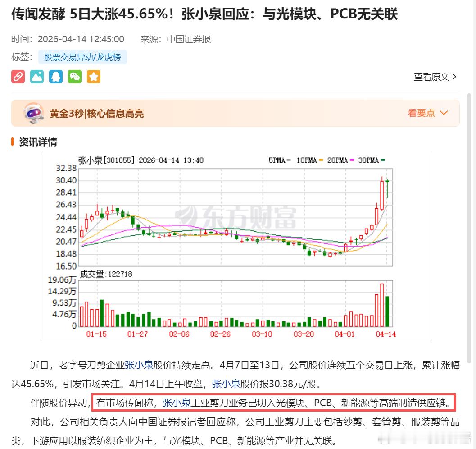476x449 pixels.
Task: Share the article to WeChat
Action: 75,77
